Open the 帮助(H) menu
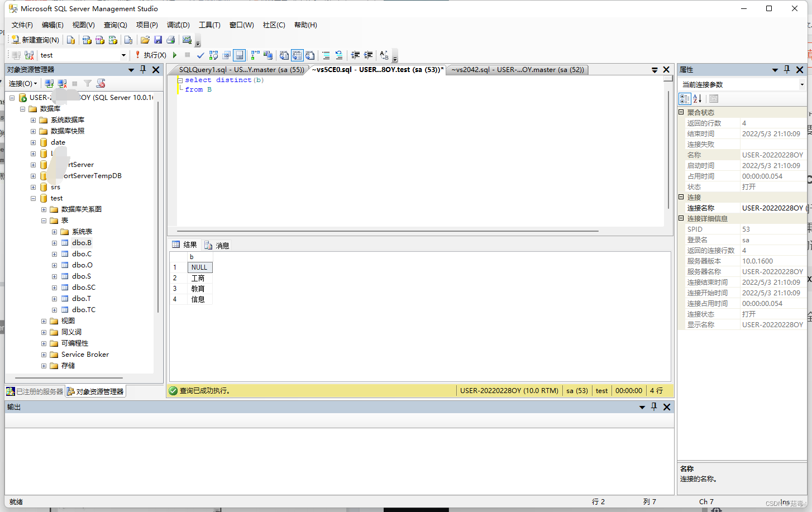Viewport: 812px width, 512px height. 305,25
